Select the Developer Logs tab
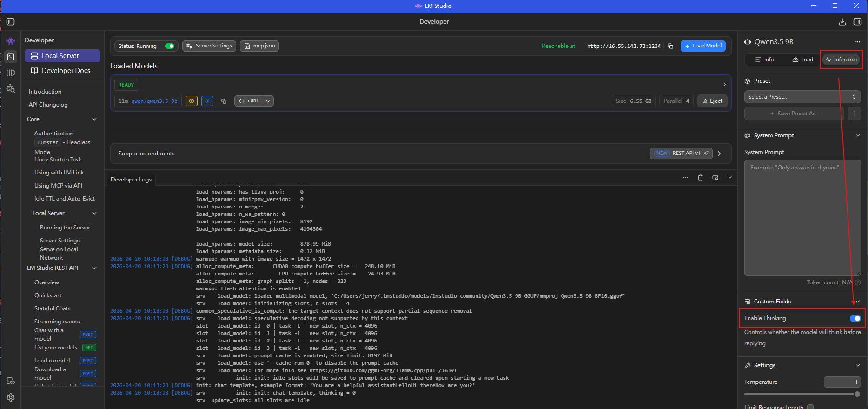Viewport: 868px width, 409px height. (x=131, y=180)
